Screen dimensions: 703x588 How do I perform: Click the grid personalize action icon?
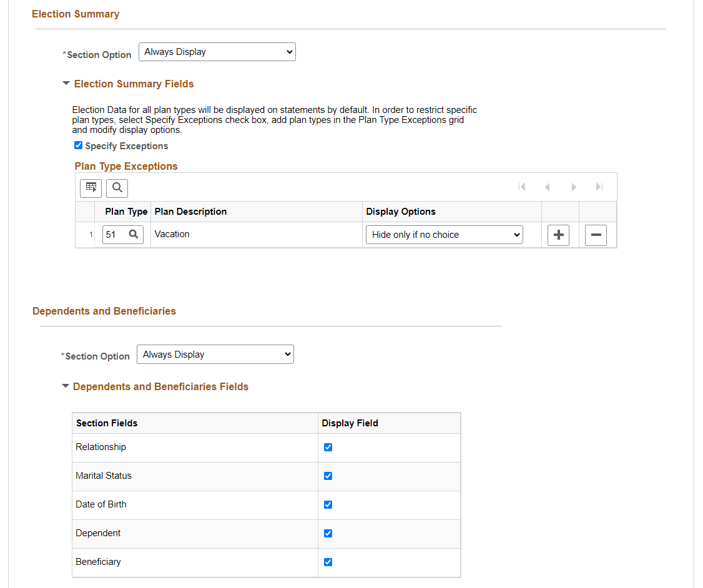click(91, 187)
